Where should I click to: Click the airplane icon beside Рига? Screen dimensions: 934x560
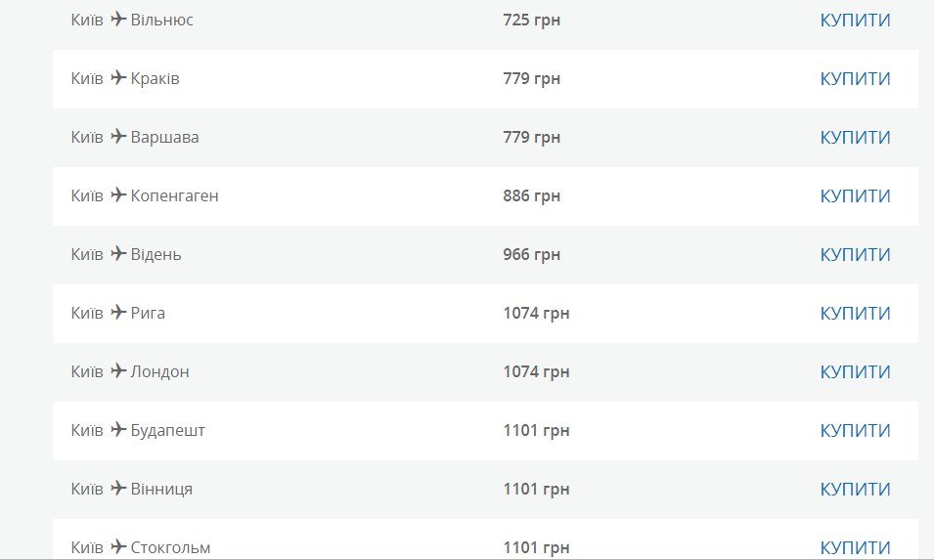(118, 312)
